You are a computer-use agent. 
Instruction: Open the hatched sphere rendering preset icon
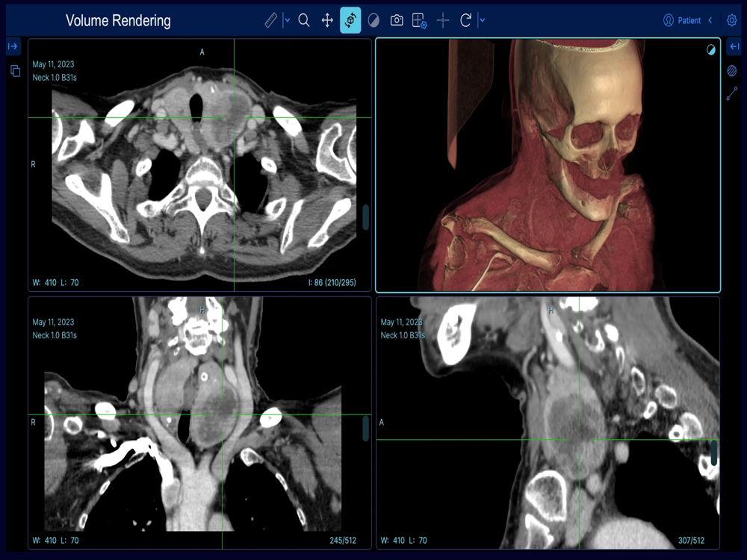click(x=732, y=71)
